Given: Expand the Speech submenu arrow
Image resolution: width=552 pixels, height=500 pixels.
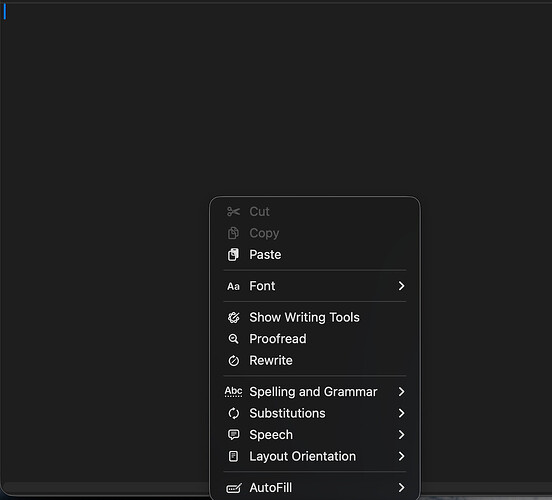Looking at the screenshot, I should coord(401,435).
